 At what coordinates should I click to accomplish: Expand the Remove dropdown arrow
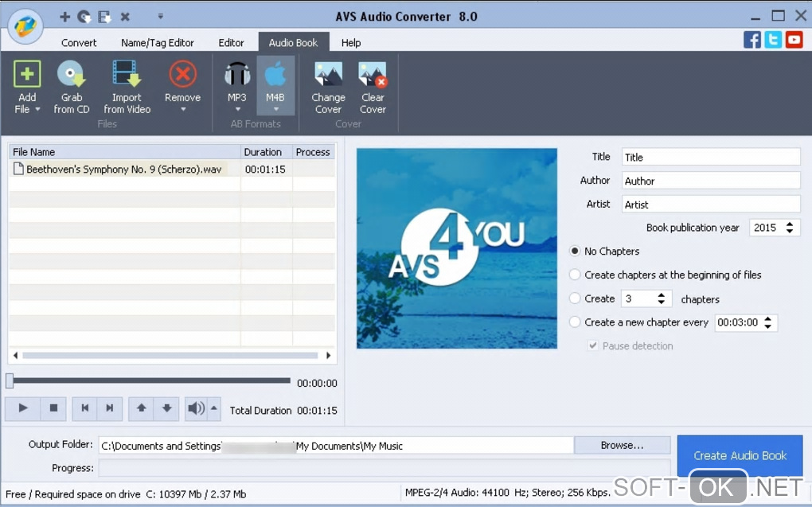pyautogui.click(x=183, y=109)
